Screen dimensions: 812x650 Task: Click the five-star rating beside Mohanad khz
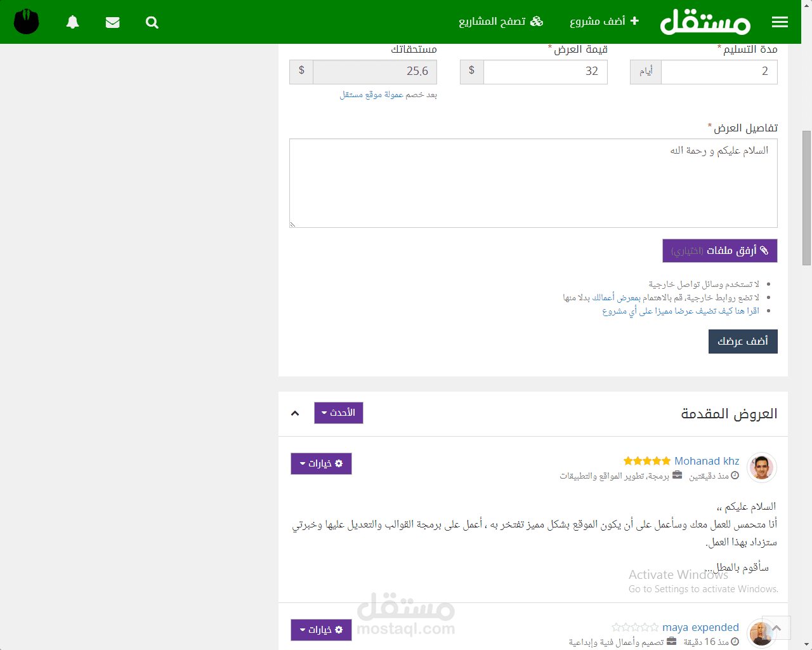pos(647,461)
